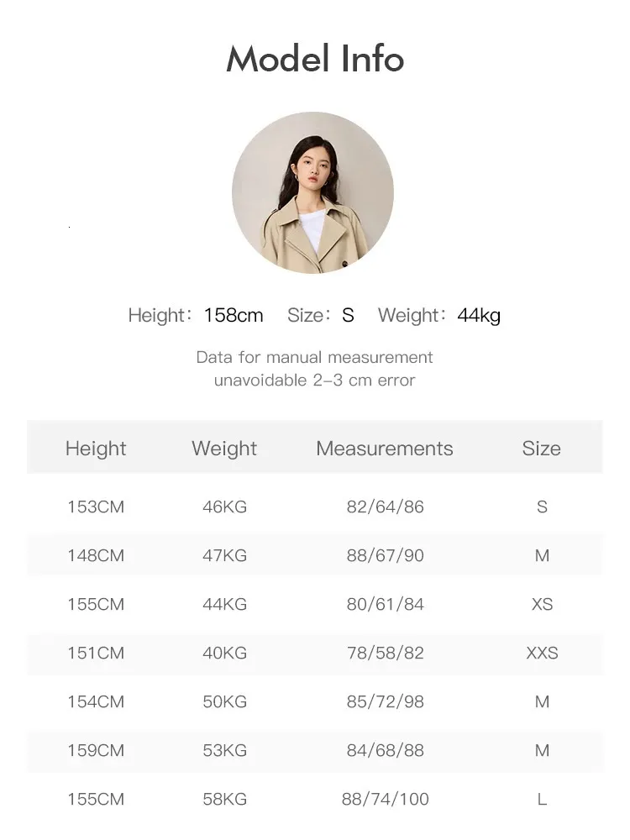This screenshot has width=630, height=840.
Task: Click the Size column header
Action: 541,449
